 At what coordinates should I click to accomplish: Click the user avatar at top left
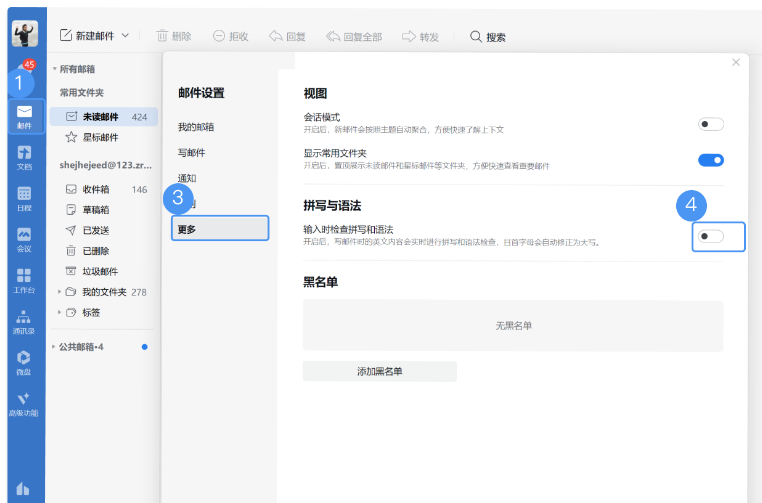[24, 34]
